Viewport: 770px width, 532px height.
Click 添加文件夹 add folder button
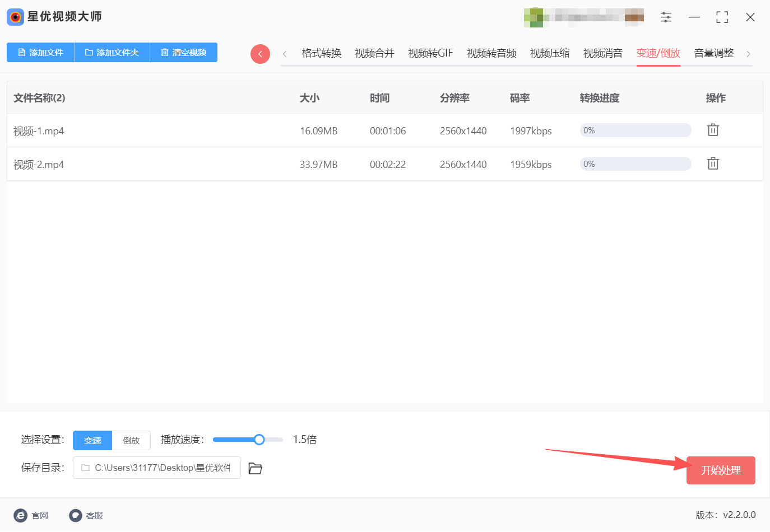(x=112, y=52)
